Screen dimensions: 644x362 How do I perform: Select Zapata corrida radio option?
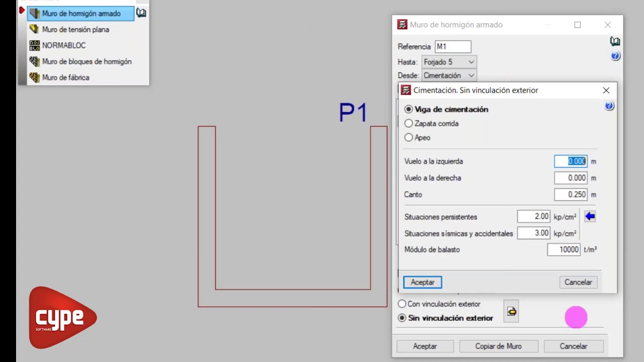(x=409, y=123)
